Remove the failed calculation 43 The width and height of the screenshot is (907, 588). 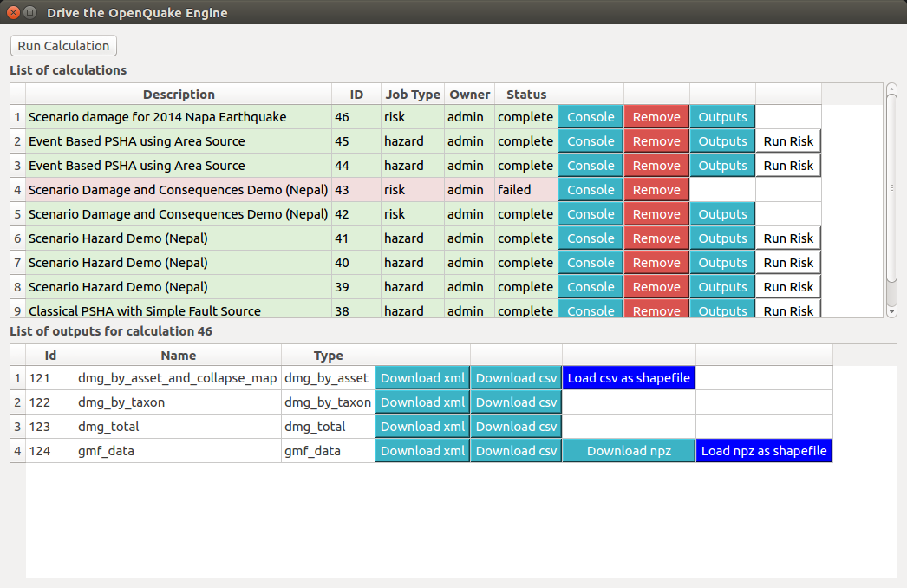click(x=656, y=190)
